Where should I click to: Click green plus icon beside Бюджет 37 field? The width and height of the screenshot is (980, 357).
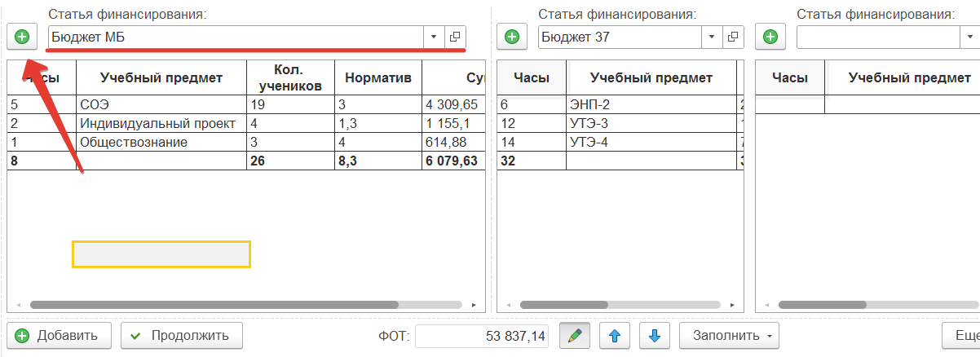(511, 37)
